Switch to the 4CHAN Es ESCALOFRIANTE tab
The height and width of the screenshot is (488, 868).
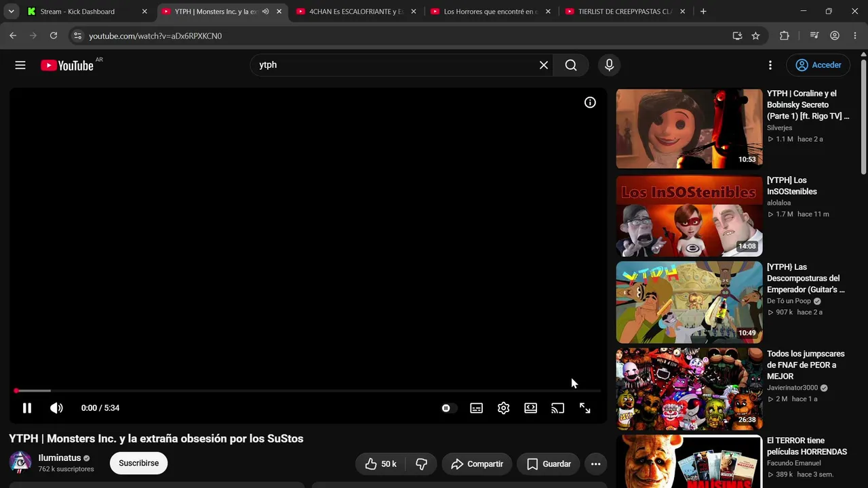tap(356, 12)
